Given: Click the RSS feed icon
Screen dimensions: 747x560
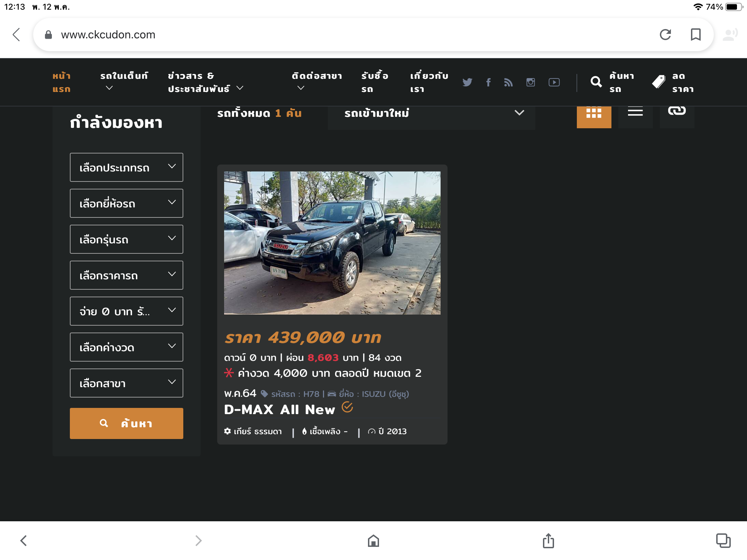Looking at the screenshot, I should [508, 82].
